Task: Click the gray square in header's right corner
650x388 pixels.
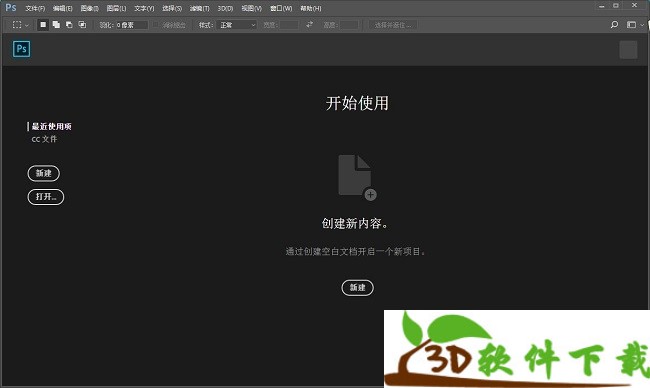Action: [x=628, y=50]
